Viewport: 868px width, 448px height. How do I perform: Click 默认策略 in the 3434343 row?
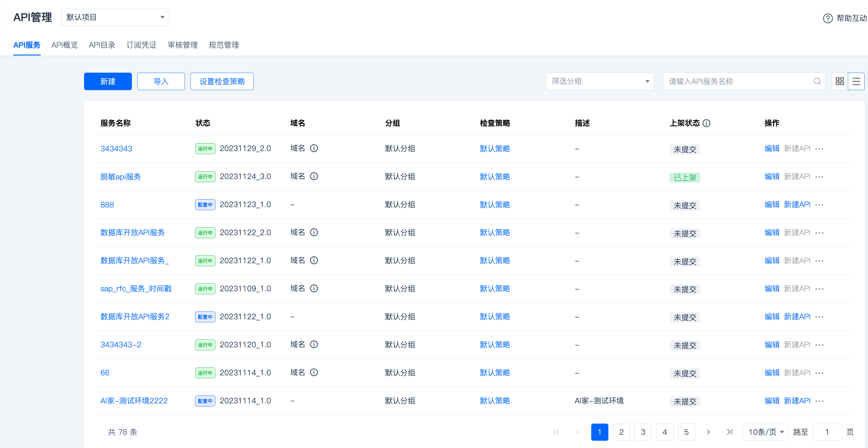[x=495, y=149]
